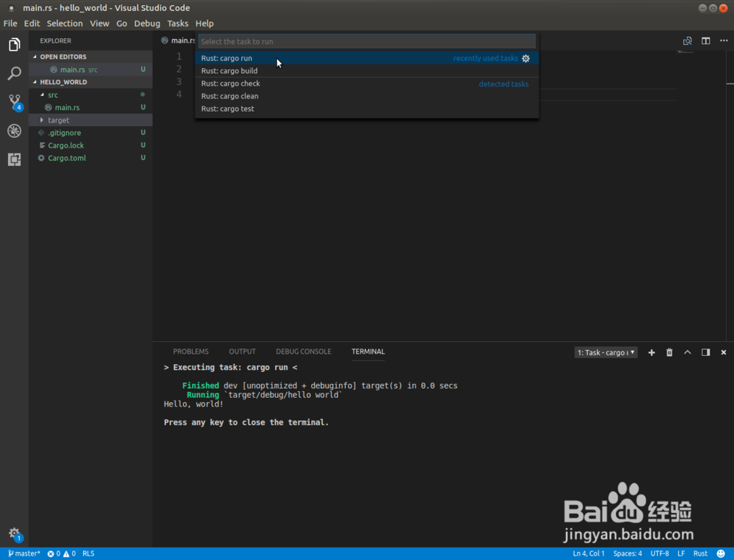Open main.rs inside src folder
The height and width of the screenshot is (560, 734).
pos(90,108)
